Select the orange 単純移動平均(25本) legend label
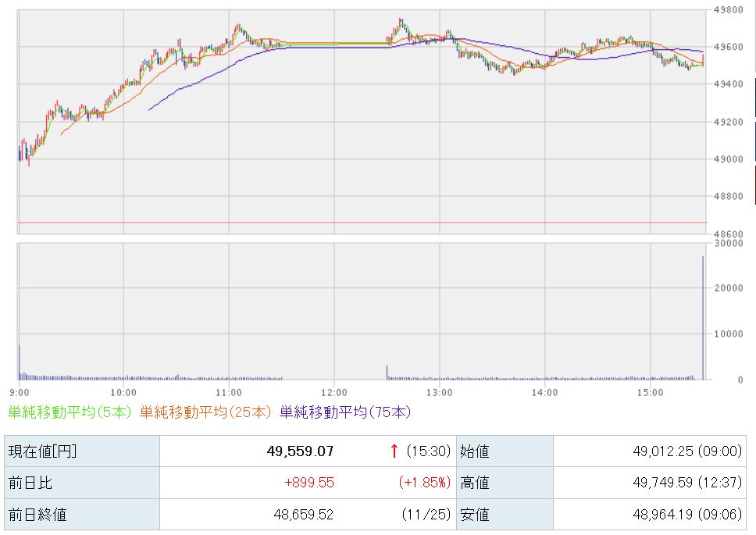This screenshot has height=535, width=756. click(205, 412)
